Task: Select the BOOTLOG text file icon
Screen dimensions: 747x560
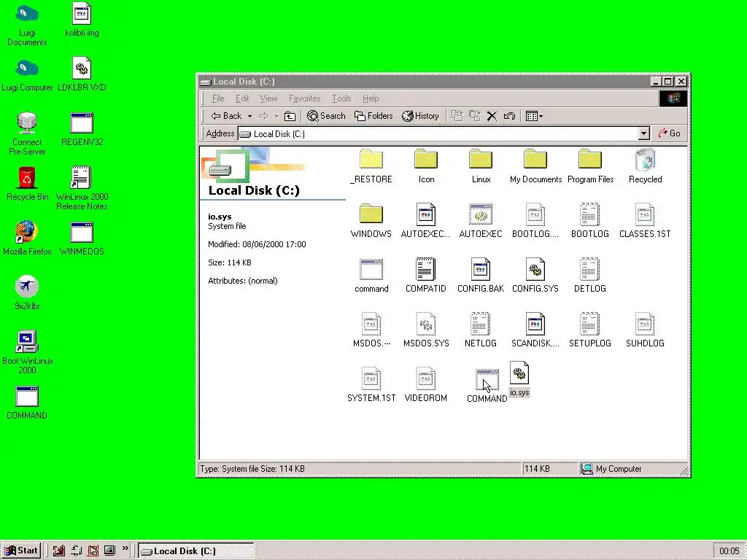Action: click(x=590, y=214)
